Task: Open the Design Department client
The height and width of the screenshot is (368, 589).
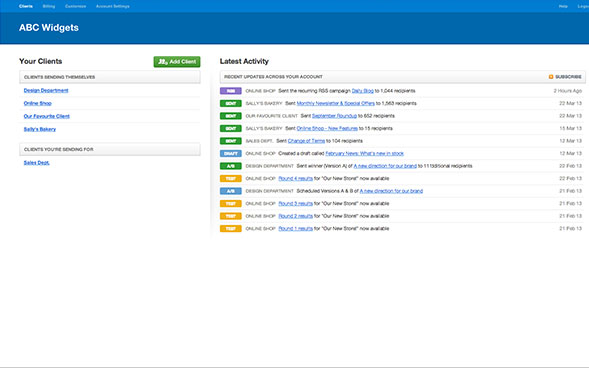Action: [x=46, y=90]
